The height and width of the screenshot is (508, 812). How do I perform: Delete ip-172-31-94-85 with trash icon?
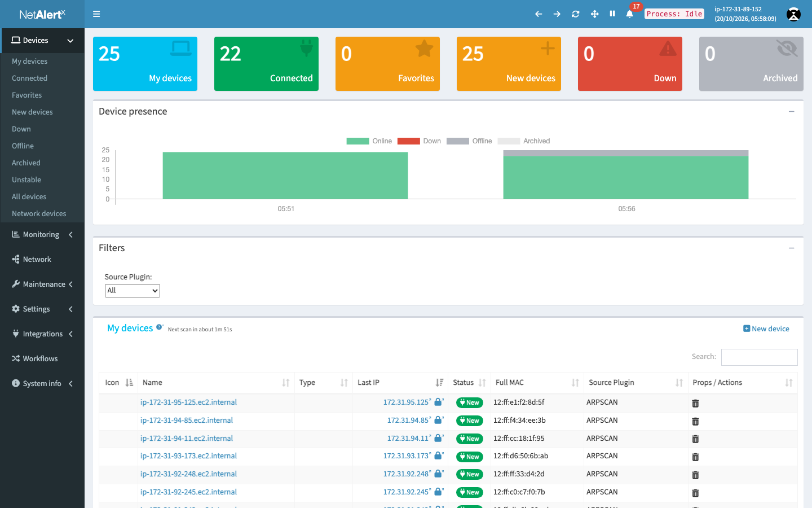(695, 421)
